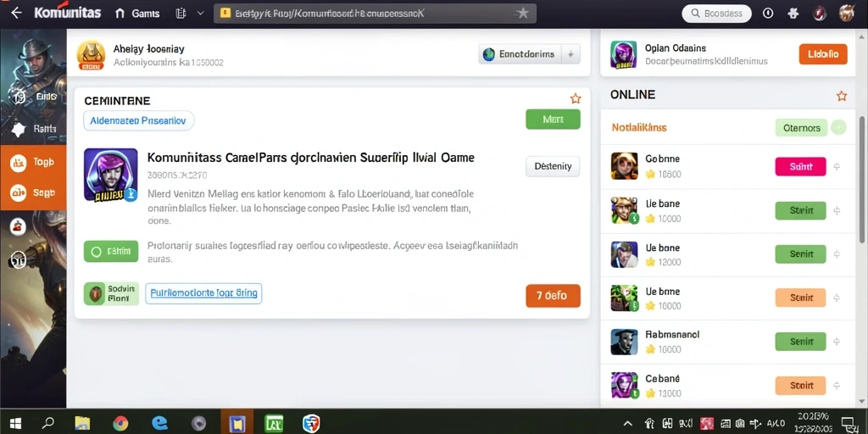868x434 pixels.
Task: Launch Edge from the taskbar
Action: click(x=159, y=423)
